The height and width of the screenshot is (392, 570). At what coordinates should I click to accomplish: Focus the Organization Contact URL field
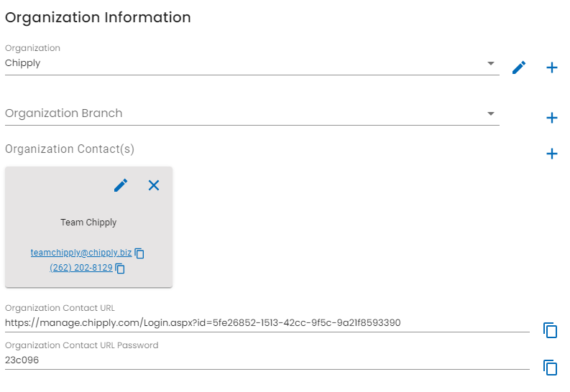tap(267, 322)
